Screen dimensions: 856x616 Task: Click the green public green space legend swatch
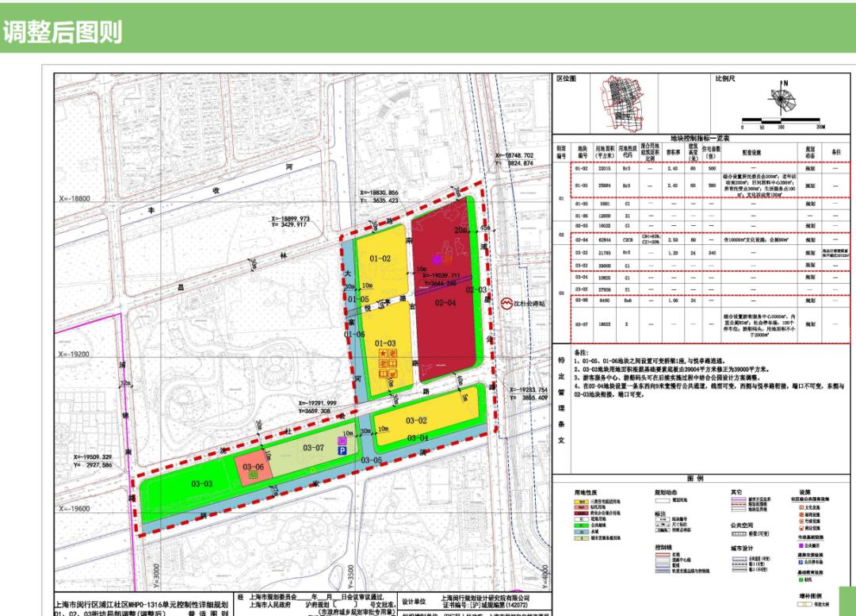tap(582, 525)
